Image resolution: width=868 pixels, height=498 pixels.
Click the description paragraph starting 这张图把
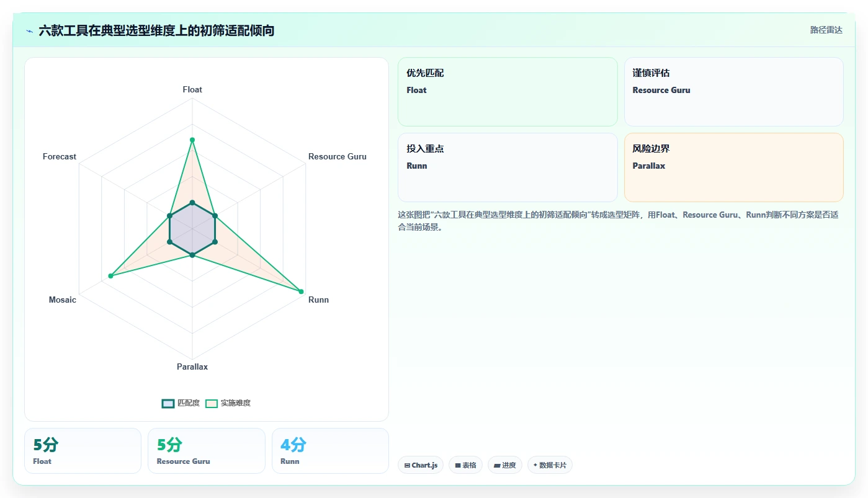click(x=618, y=221)
